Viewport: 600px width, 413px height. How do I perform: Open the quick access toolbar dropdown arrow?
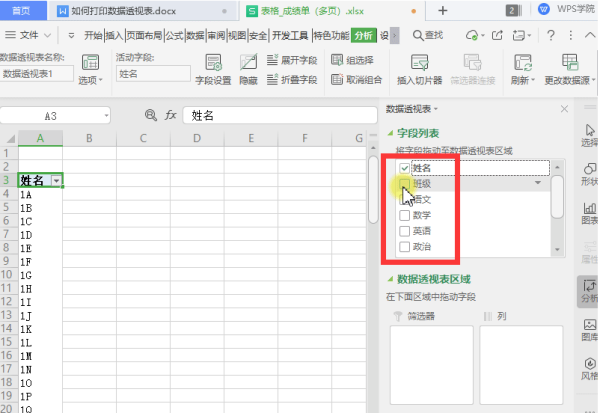(71, 36)
